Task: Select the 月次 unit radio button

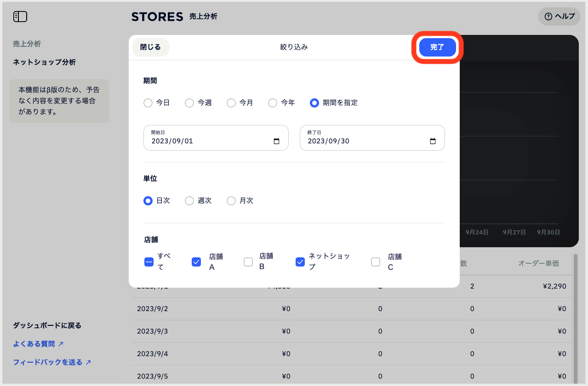Action: 231,201
